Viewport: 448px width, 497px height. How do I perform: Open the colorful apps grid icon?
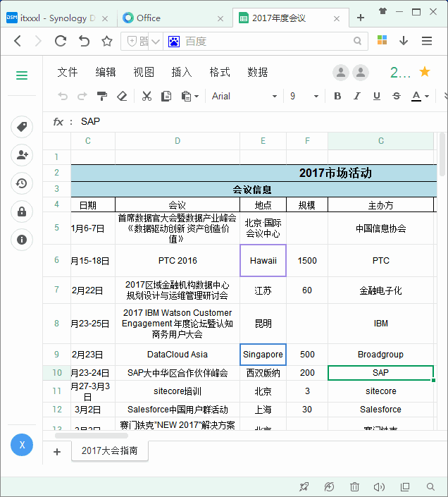point(382,40)
